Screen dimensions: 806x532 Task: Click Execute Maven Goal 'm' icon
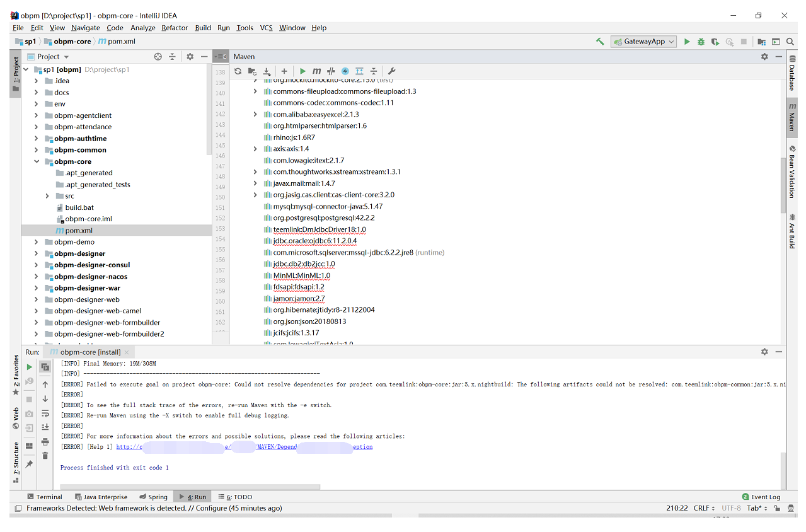pyautogui.click(x=316, y=71)
